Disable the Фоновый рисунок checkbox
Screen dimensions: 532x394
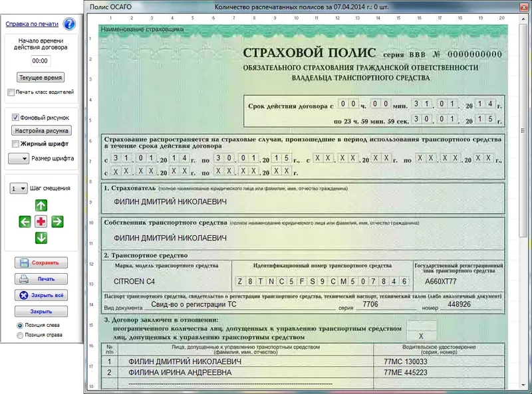pos(15,117)
